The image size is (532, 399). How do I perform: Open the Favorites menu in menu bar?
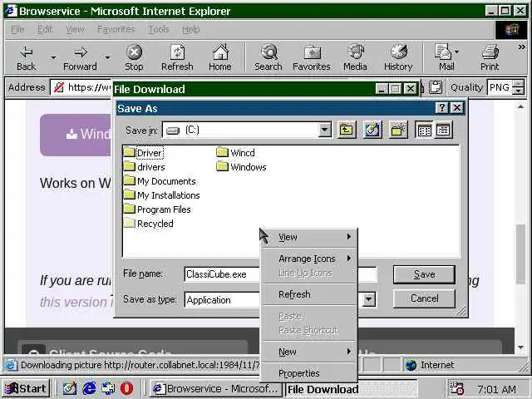[116, 30]
